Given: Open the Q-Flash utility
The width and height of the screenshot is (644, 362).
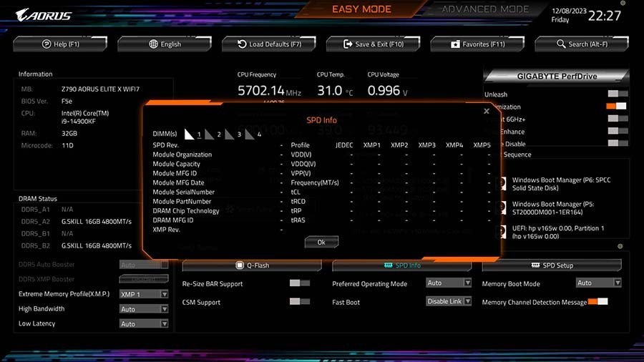Looking at the screenshot, I should pyautogui.click(x=252, y=265).
